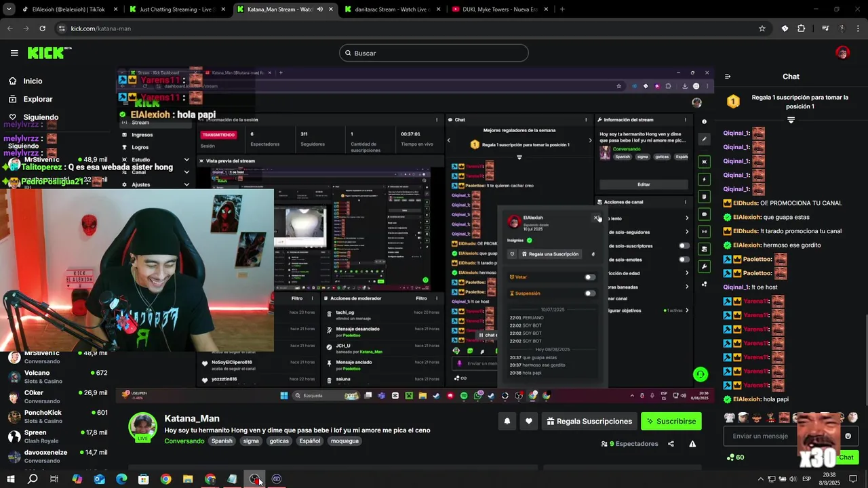Screen dimensions: 868x488
Task: Open Logros in dashboard sidebar
Action: [140, 147]
